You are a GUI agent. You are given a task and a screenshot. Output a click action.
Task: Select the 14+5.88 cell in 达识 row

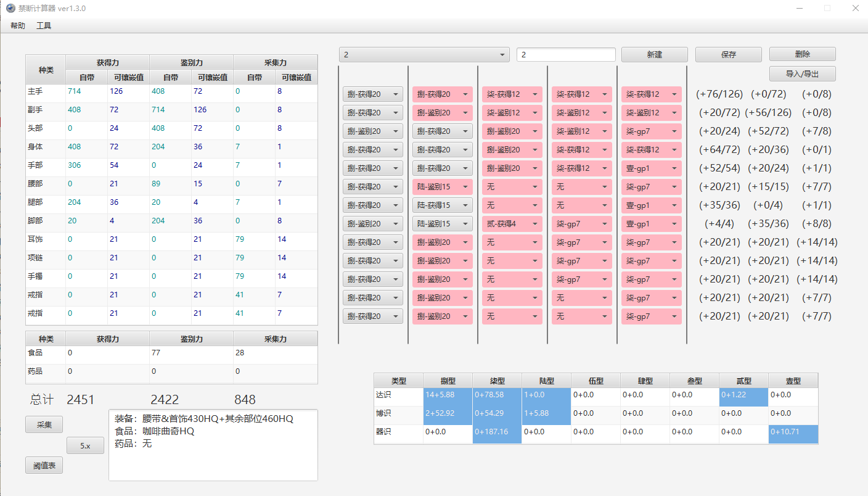(448, 397)
